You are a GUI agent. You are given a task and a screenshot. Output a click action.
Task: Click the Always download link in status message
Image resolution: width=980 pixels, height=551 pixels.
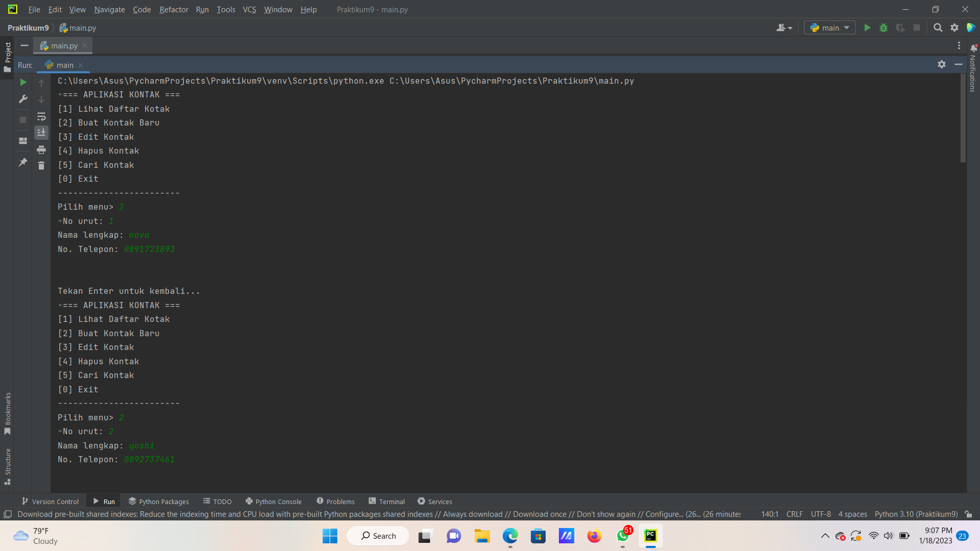[472, 514]
